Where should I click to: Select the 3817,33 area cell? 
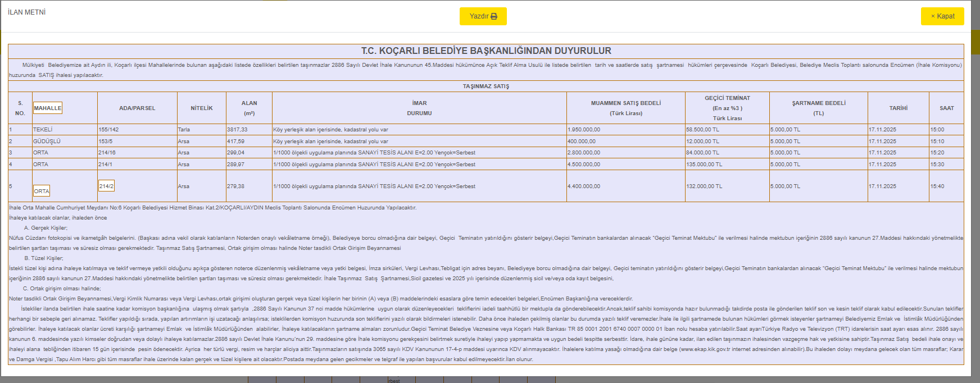click(237, 130)
